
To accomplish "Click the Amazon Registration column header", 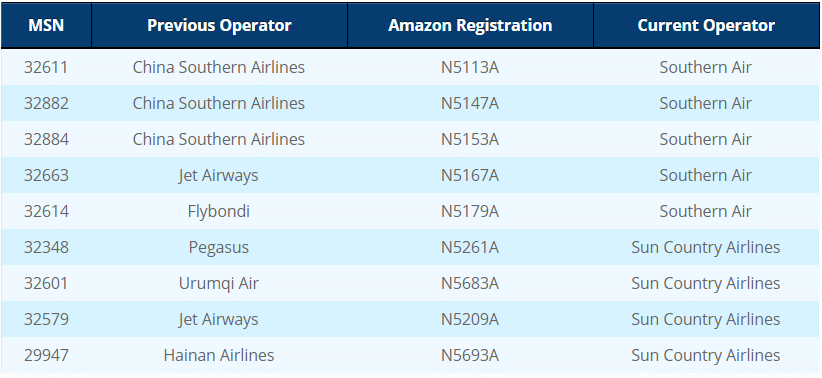I will pos(470,25).
